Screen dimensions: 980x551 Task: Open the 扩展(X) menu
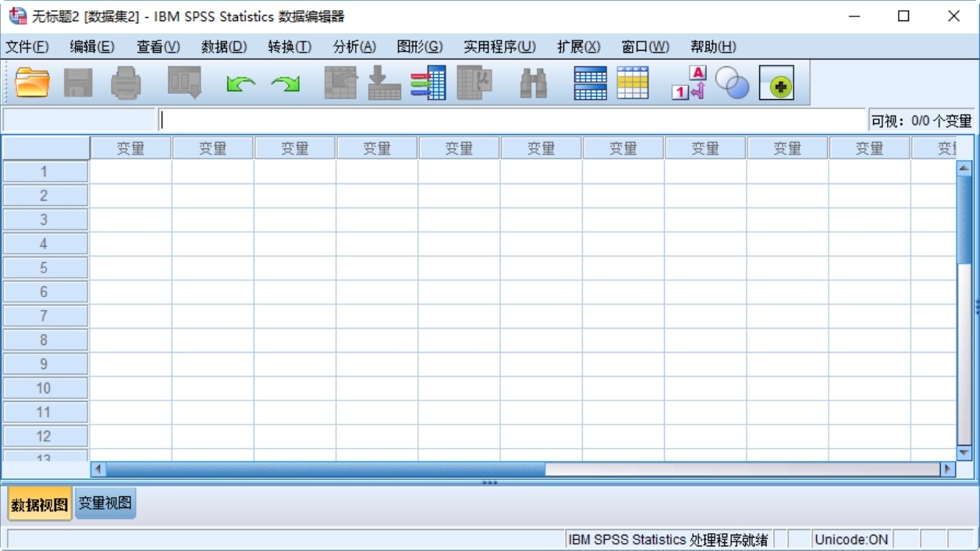click(x=579, y=47)
